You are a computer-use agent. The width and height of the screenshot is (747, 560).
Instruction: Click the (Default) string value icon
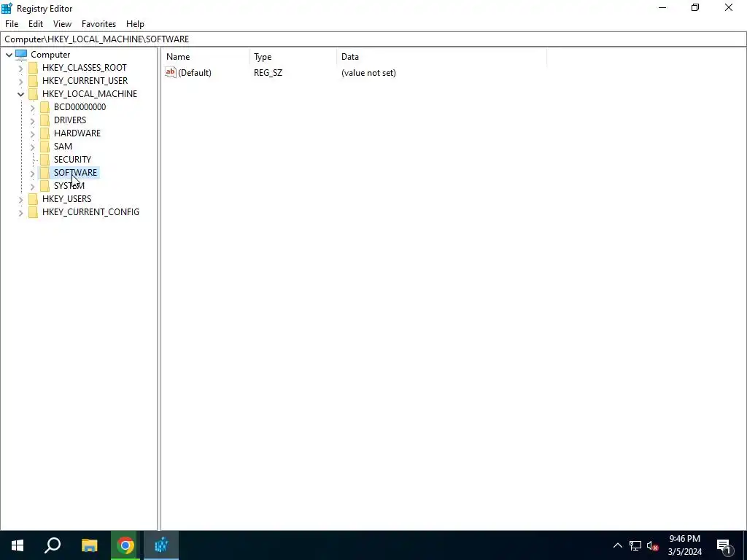[171, 72]
